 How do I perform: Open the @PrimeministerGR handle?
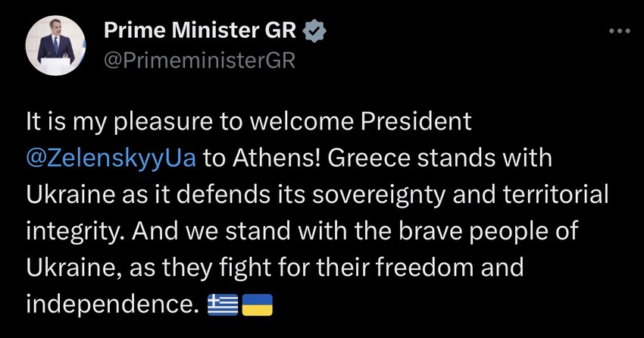[199, 61]
